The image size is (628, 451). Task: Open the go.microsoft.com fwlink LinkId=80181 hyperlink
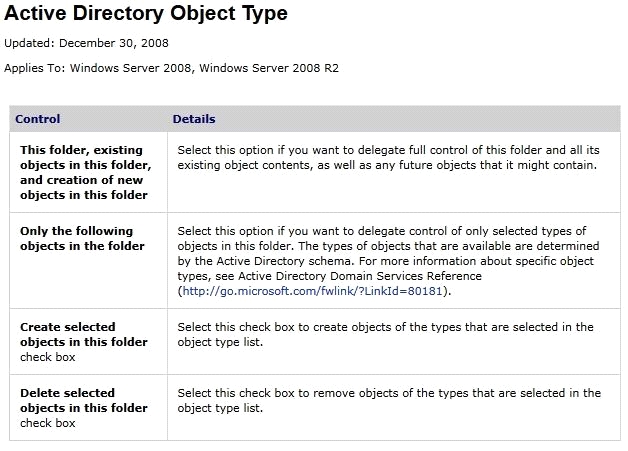312,291
